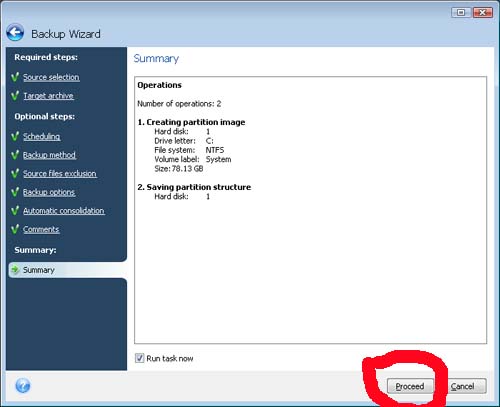Open the Target archive step
Viewport: 500px width, 407px height.
click(48, 96)
